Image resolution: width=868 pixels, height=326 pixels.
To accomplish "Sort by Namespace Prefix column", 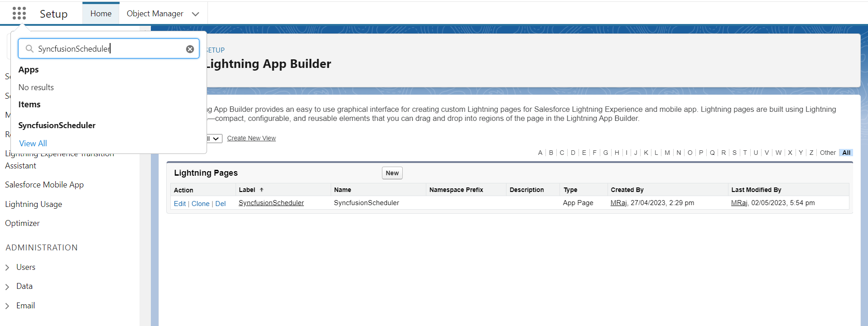I will point(456,190).
